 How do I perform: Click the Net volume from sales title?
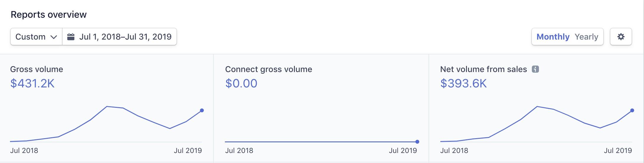coord(483,69)
